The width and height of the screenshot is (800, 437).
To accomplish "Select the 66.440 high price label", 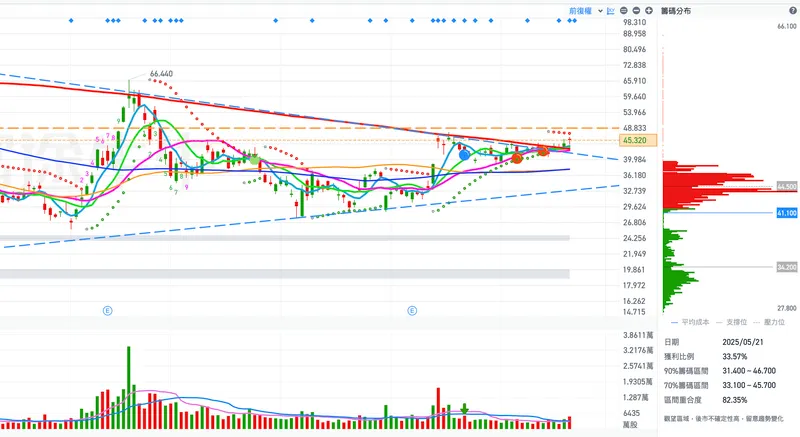I will click(161, 74).
